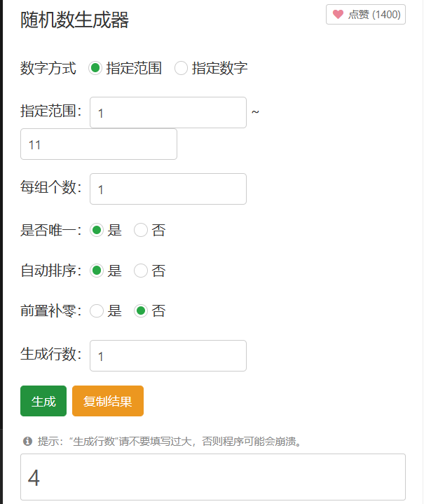Select the 指定数字 radio option
424x504 pixels.
(181, 68)
